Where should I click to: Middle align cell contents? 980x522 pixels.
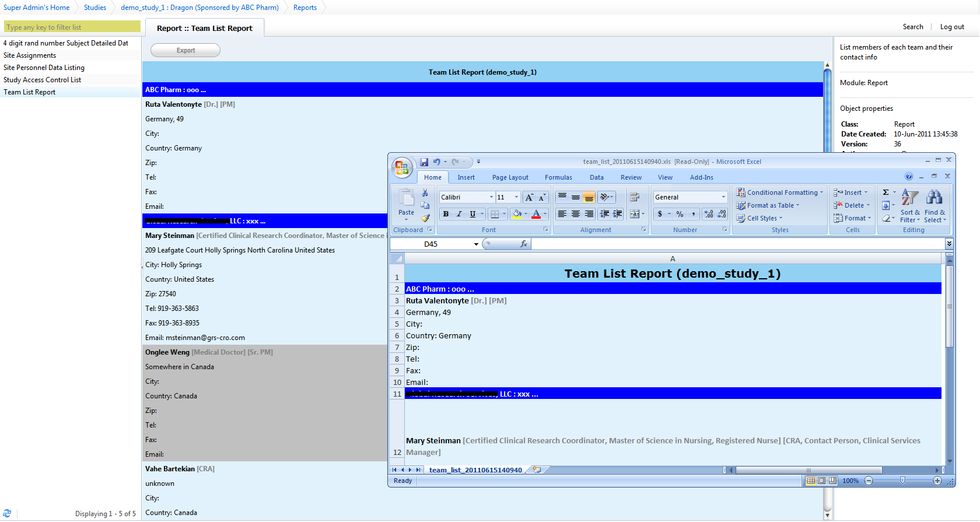(x=576, y=197)
